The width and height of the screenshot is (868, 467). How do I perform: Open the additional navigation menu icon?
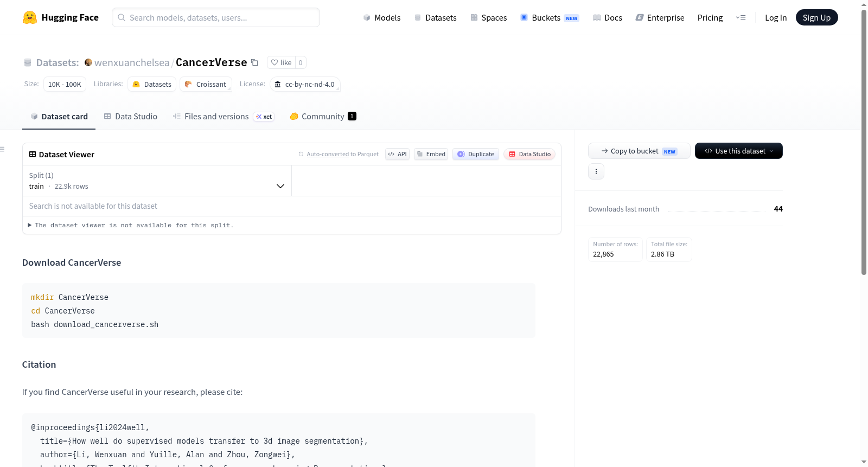[741, 17]
